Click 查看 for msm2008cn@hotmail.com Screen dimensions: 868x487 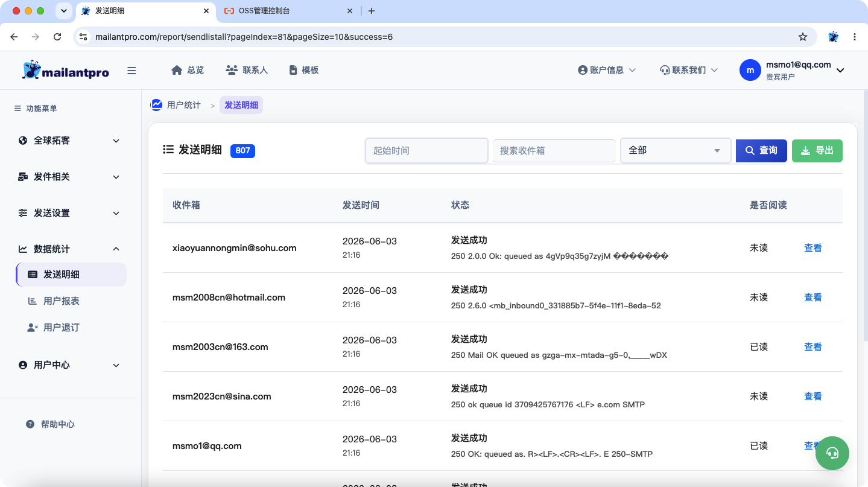(813, 298)
